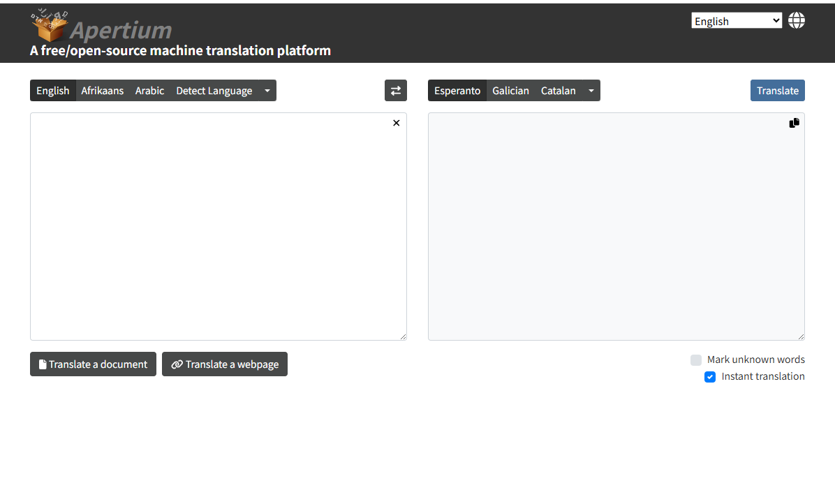Screen dimensions: 835x504
Task: Expand the target language list dropdown arrow
Action: click(591, 91)
